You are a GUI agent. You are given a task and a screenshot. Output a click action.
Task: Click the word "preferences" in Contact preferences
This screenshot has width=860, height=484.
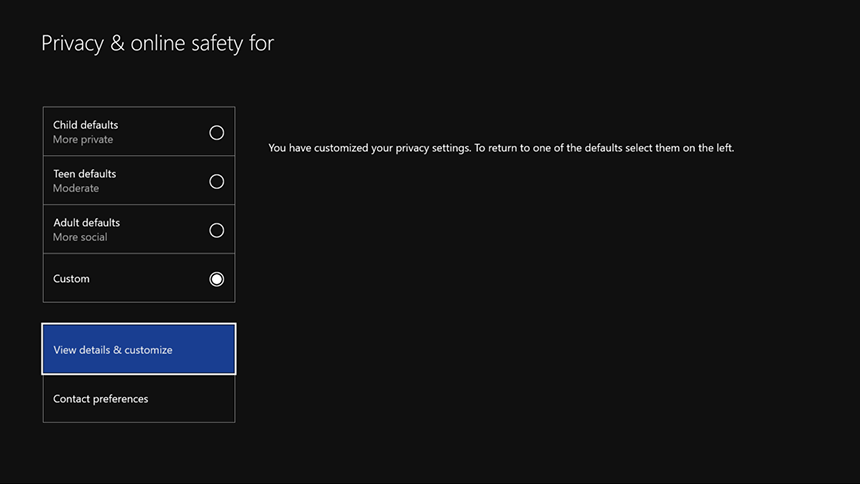click(120, 399)
